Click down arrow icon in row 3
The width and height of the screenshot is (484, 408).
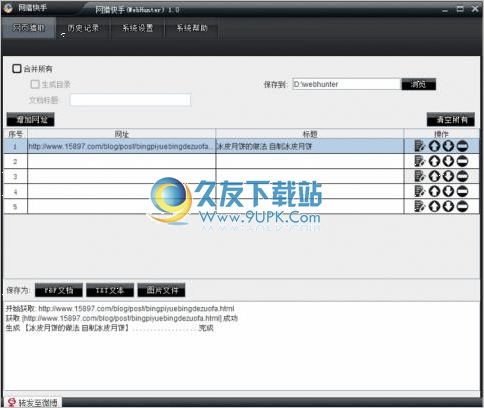tap(448, 176)
